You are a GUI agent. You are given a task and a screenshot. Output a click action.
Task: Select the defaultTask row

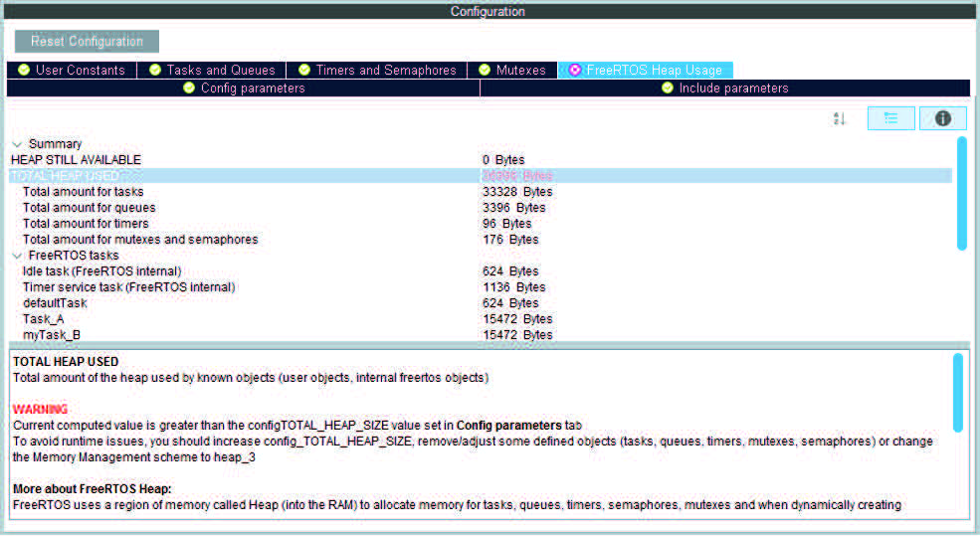click(481, 303)
